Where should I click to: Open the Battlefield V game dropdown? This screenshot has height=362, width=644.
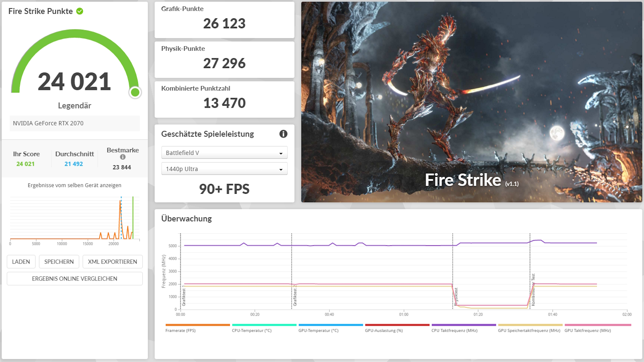click(224, 153)
